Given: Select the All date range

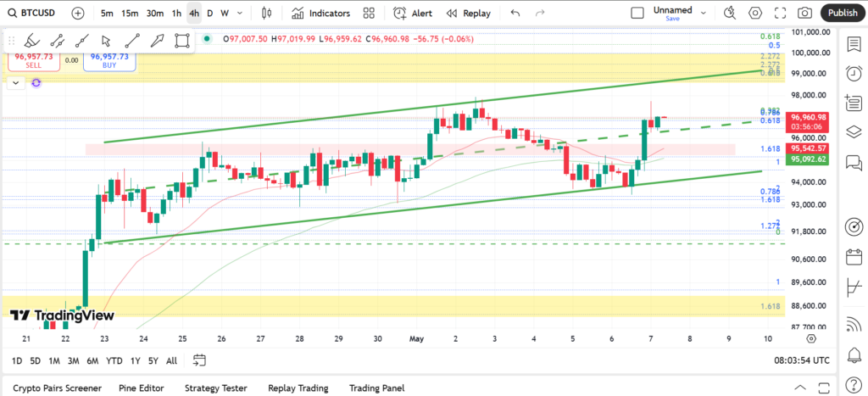Looking at the screenshot, I should [x=171, y=360].
